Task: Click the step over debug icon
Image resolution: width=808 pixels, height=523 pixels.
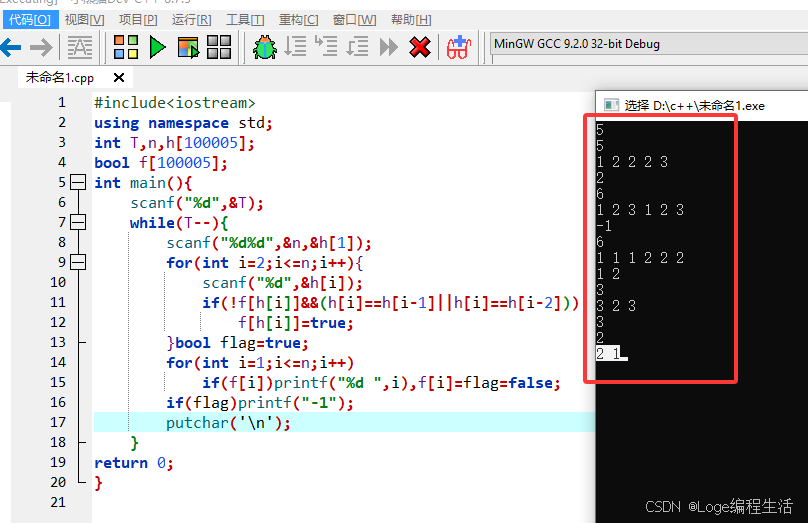Action: click(x=296, y=46)
